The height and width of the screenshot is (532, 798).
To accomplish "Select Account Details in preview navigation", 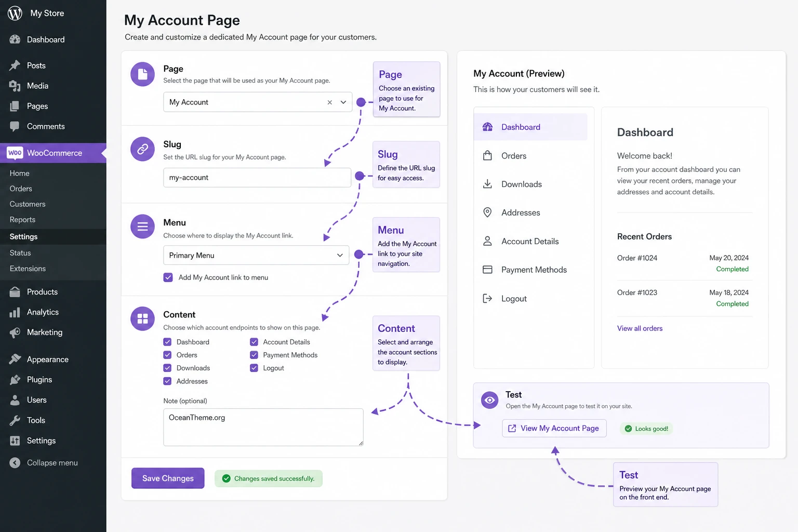I will (530, 241).
